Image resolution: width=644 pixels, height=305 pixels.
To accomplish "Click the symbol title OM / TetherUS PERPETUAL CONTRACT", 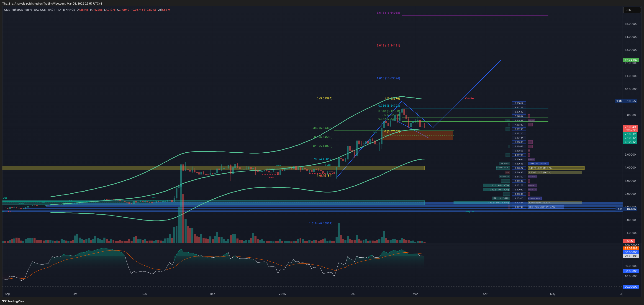I will point(29,10).
